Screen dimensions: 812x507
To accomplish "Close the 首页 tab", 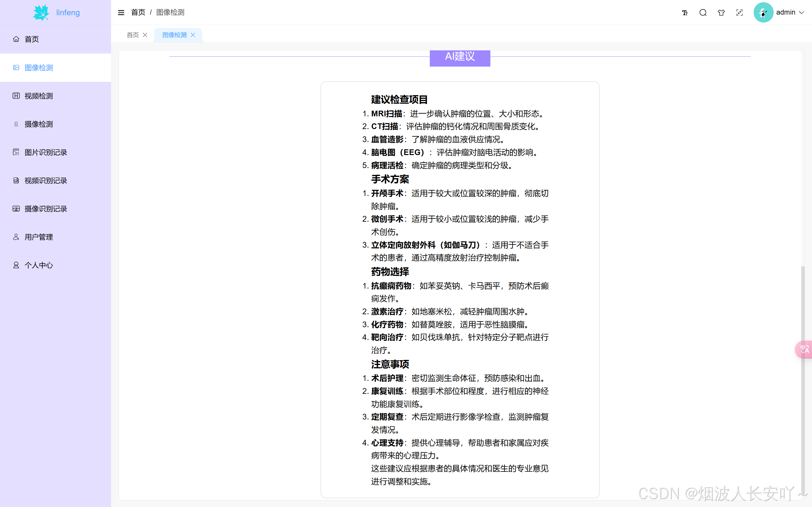I will (145, 35).
